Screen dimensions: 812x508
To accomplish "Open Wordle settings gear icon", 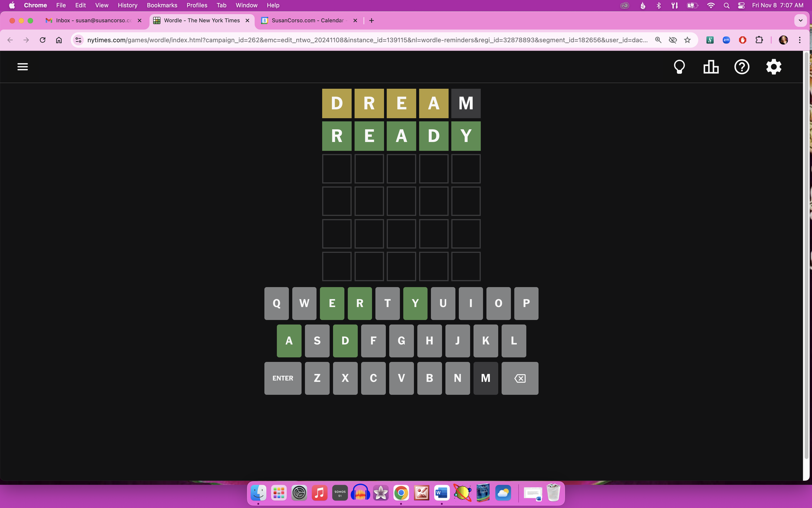I will click(773, 67).
